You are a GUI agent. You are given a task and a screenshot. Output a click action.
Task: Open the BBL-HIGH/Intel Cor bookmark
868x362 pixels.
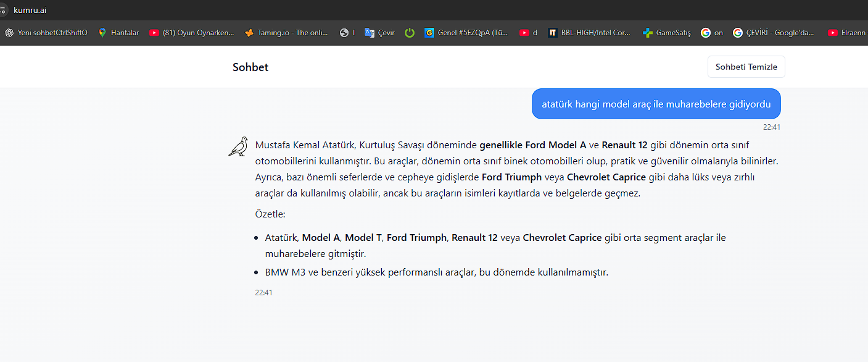pyautogui.click(x=590, y=33)
